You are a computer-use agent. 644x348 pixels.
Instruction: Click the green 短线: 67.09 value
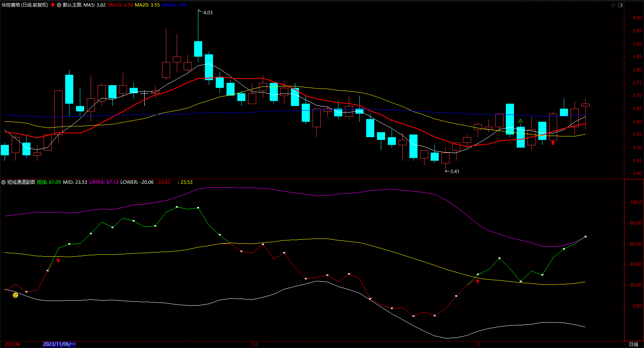tap(49, 182)
